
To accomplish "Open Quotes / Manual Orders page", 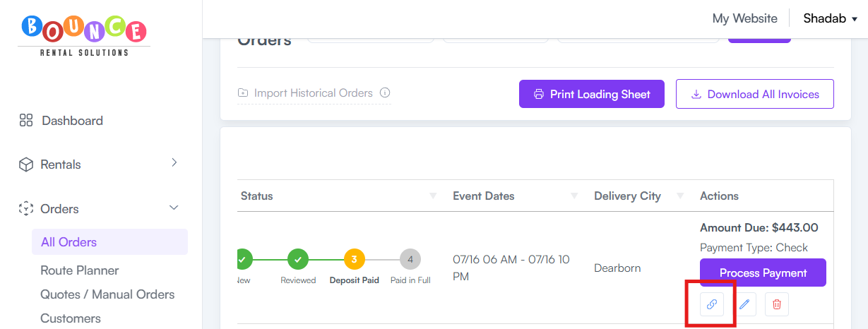I will pos(107,294).
